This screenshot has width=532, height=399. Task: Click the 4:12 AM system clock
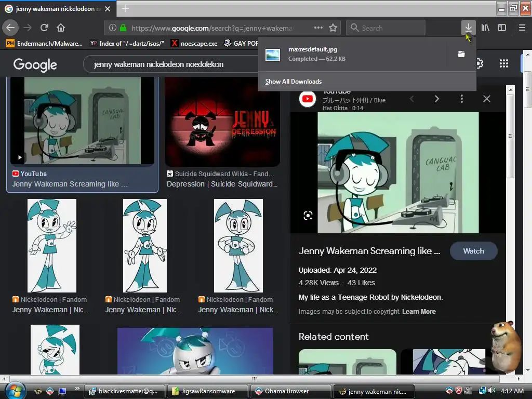pos(512,391)
